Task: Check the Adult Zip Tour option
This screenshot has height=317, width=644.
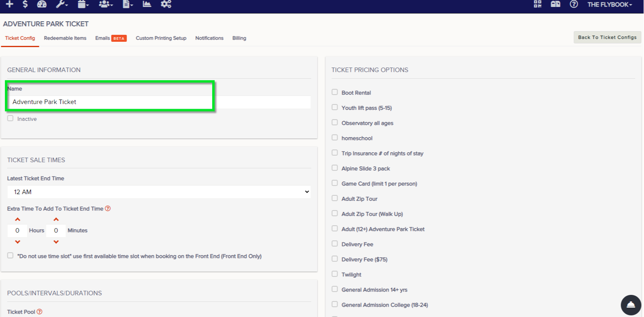Action: [335, 198]
